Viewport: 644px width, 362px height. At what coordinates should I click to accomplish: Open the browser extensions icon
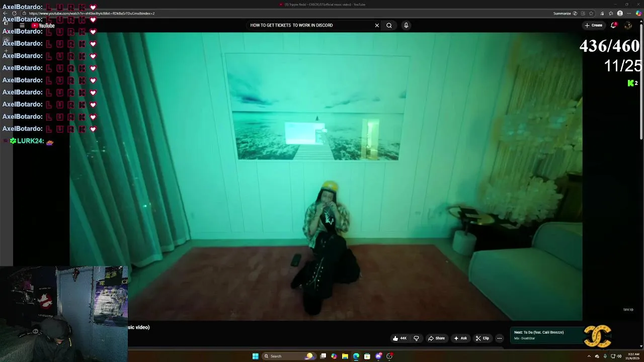click(x=602, y=14)
